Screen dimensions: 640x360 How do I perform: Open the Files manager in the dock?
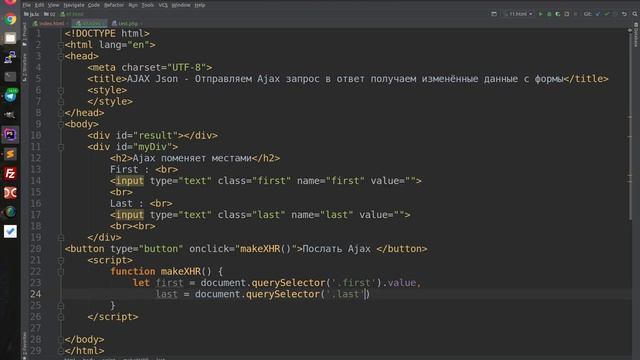click(10, 38)
